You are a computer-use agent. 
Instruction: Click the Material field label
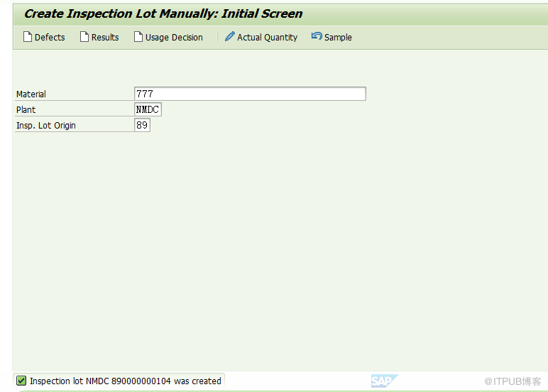[31, 94]
